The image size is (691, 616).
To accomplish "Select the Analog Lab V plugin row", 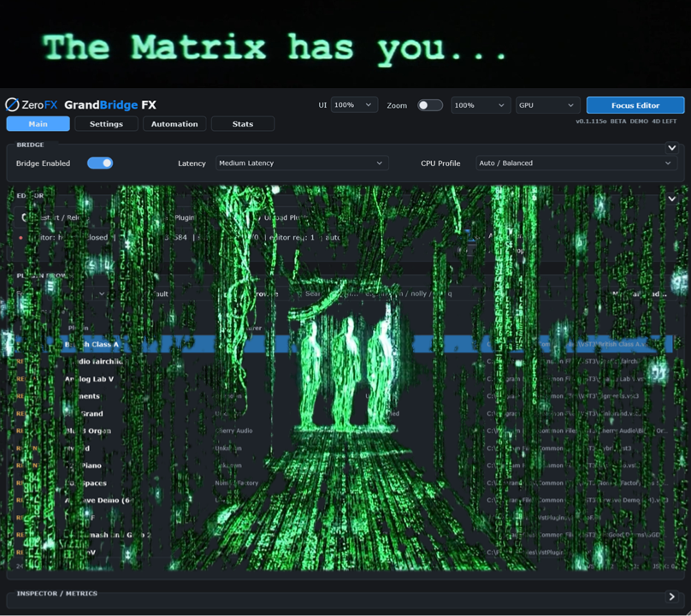I will [344, 379].
